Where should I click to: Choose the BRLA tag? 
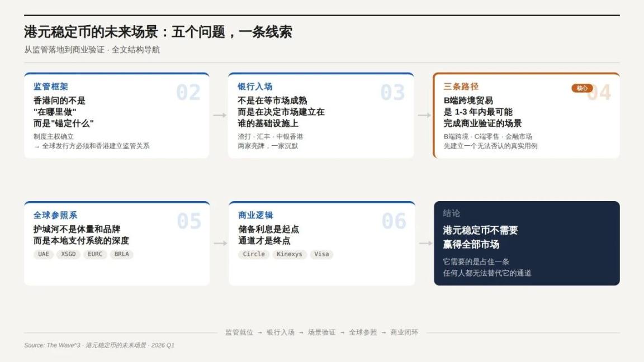point(121,254)
